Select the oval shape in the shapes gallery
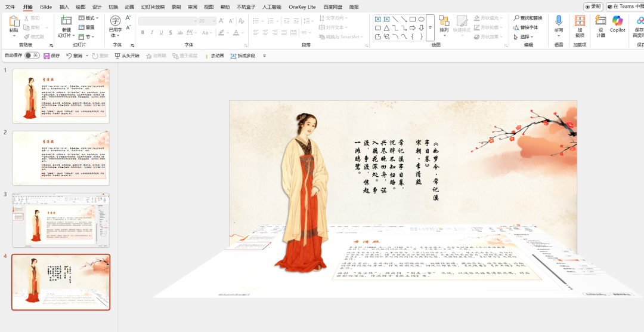Viewport: 644px width, 332px height. pos(421,19)
